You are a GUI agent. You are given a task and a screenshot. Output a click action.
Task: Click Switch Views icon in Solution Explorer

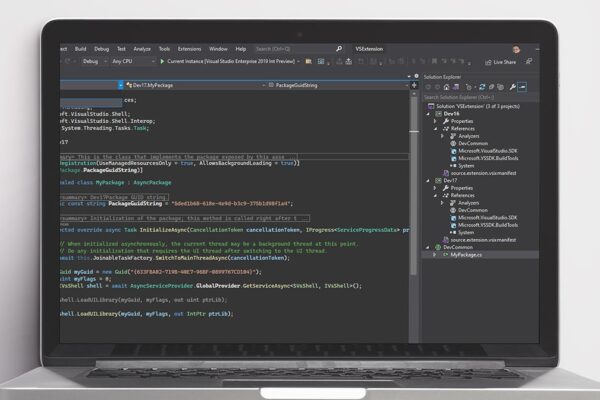coord(455,87)
